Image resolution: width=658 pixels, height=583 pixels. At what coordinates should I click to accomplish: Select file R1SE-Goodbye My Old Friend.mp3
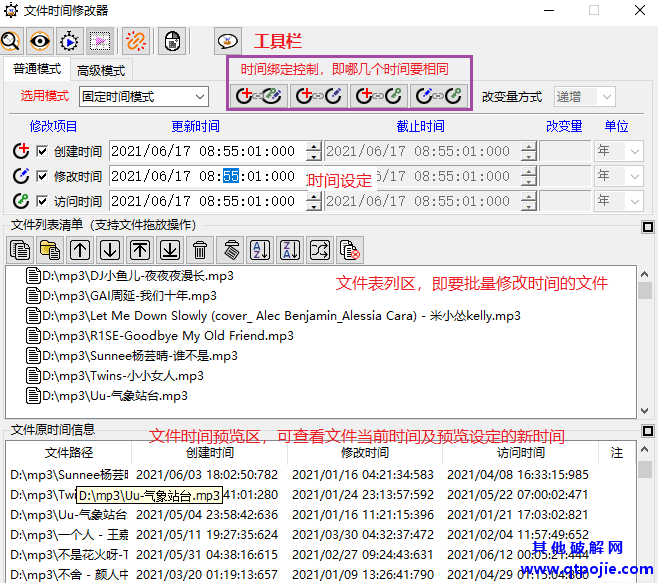pyautogui.click(x=159, y=336)
